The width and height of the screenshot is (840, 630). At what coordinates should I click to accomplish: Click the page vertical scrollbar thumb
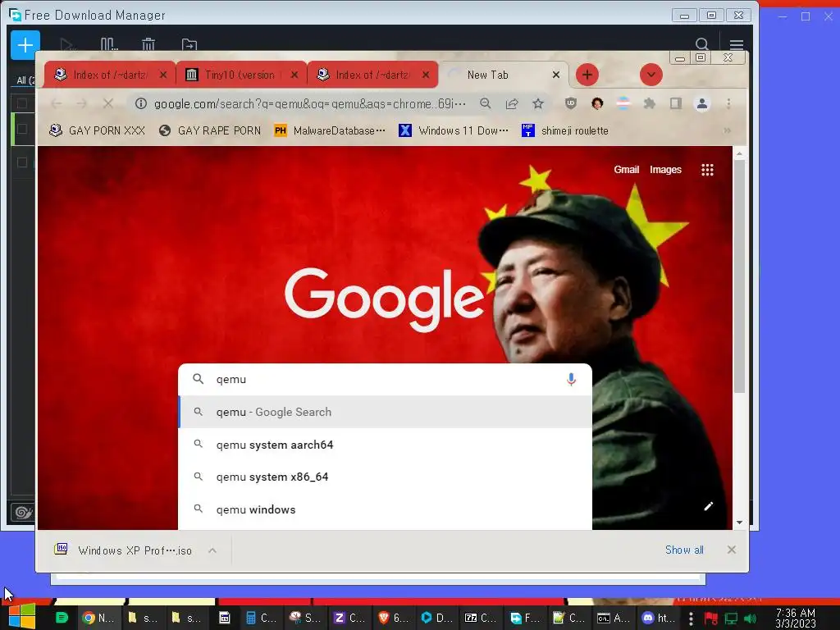tap(739, 276)
